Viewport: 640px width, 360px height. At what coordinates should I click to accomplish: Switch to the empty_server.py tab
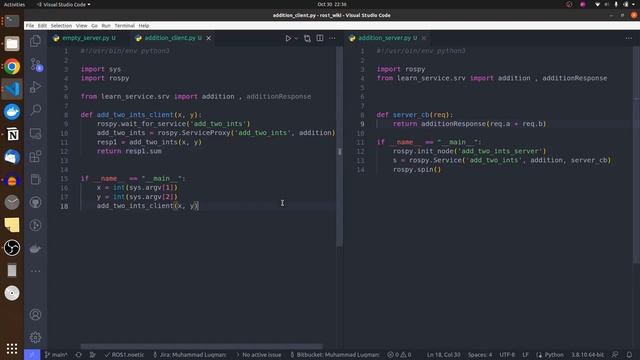tap(84, 38)
